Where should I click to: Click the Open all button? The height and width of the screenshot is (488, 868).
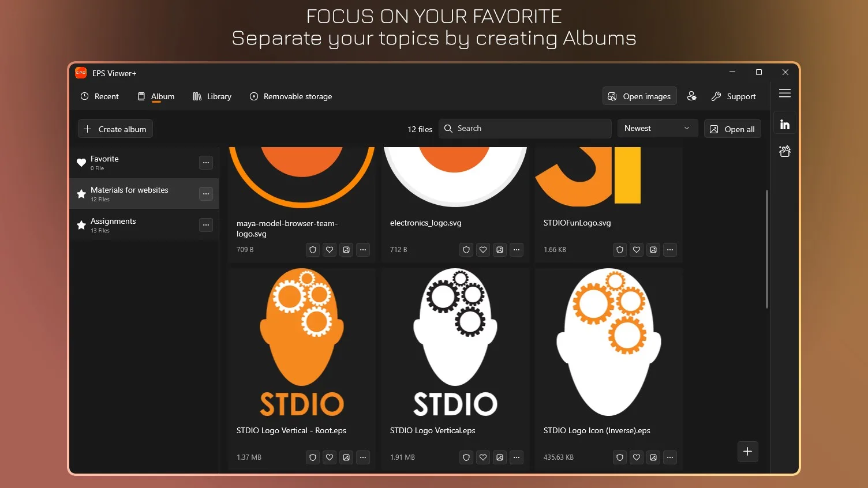pyautogui.click(x=732, y=129)
